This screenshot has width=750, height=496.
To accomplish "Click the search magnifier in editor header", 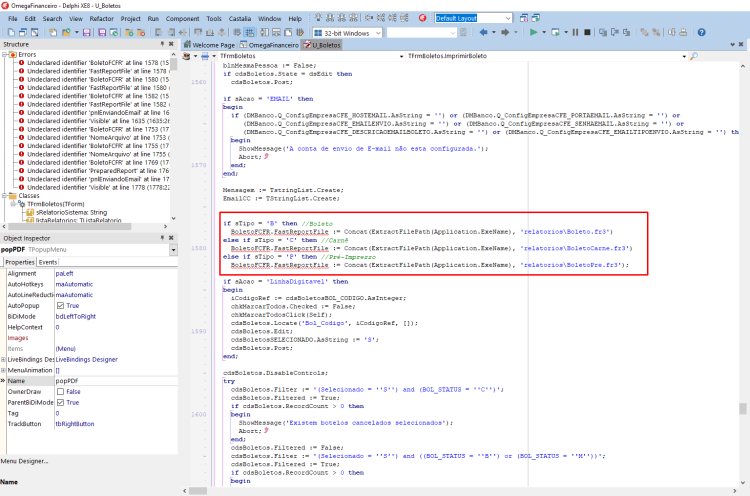I will [694, 56].
